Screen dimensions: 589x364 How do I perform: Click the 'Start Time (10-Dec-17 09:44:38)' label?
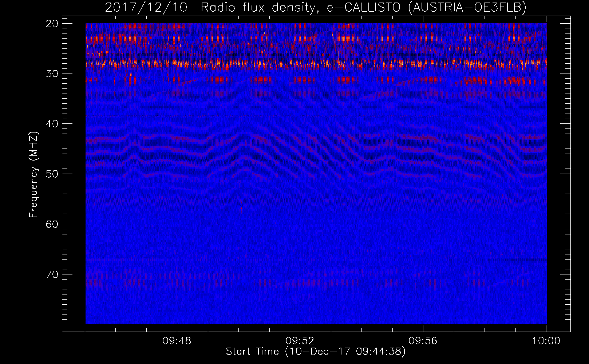(x=316, y=352)
